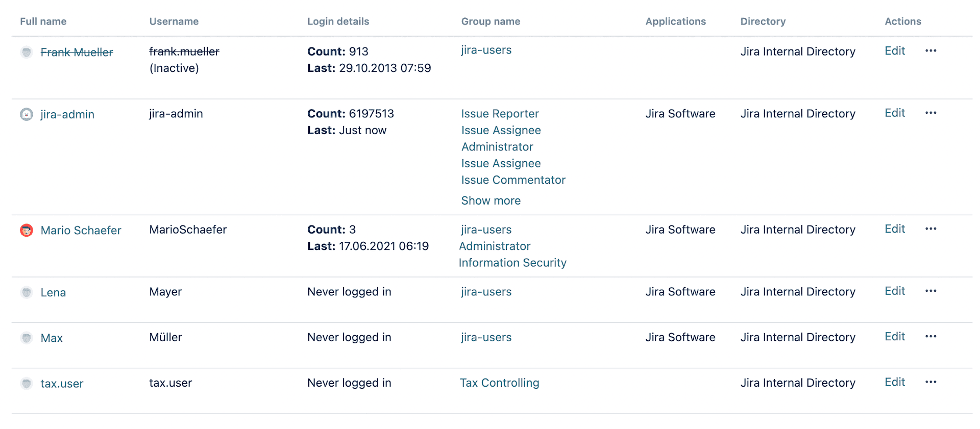Screen dimensions: 980x429
Task: Select the MarioSchaefer username cell
Action: pyautogui.click(x=188, y=230)
